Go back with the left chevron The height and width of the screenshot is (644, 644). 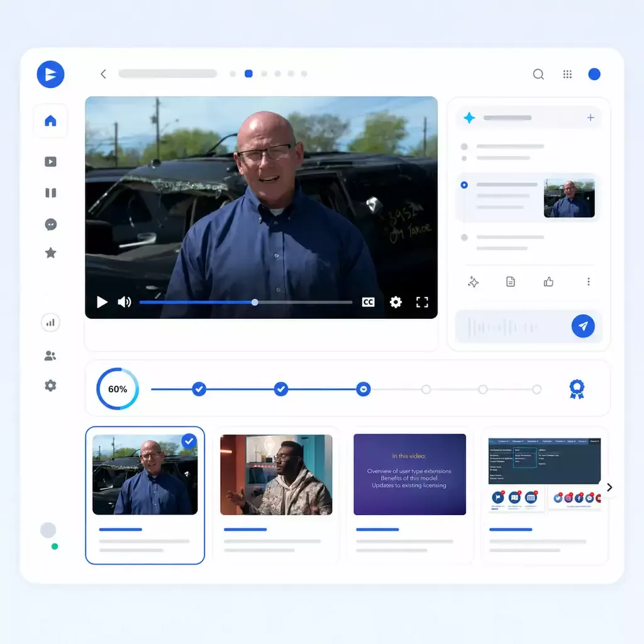click(104, 74)
